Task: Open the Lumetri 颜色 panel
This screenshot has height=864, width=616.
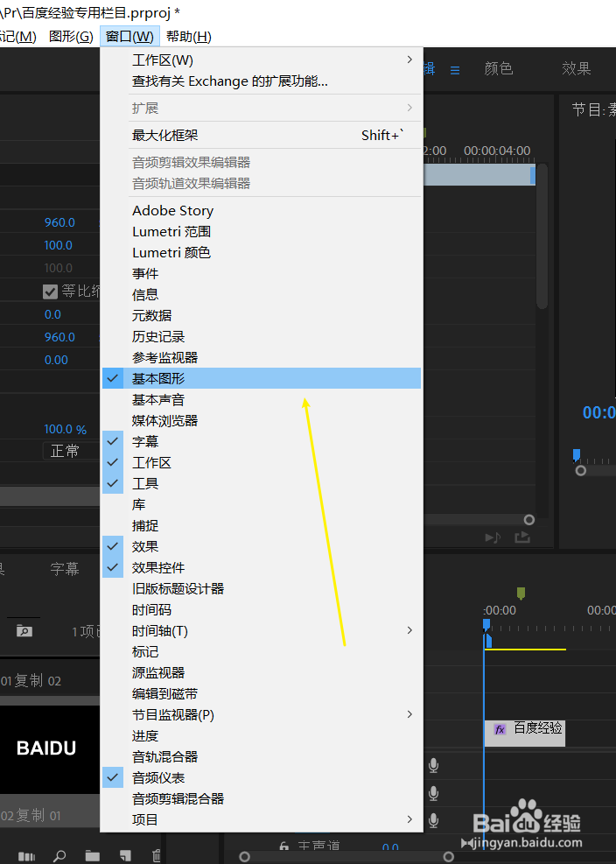Action: (x=262, y=252)
